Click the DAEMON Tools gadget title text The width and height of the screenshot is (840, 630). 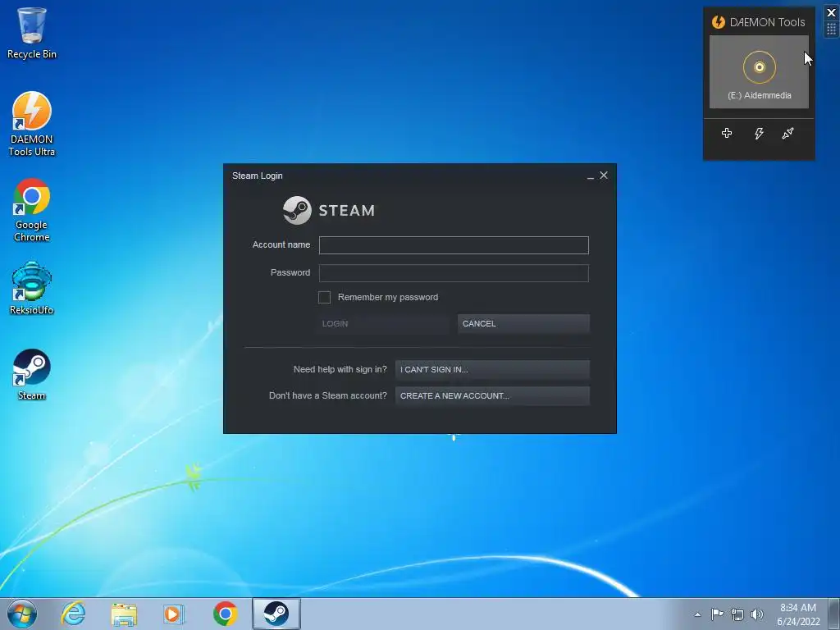[767, 22]
